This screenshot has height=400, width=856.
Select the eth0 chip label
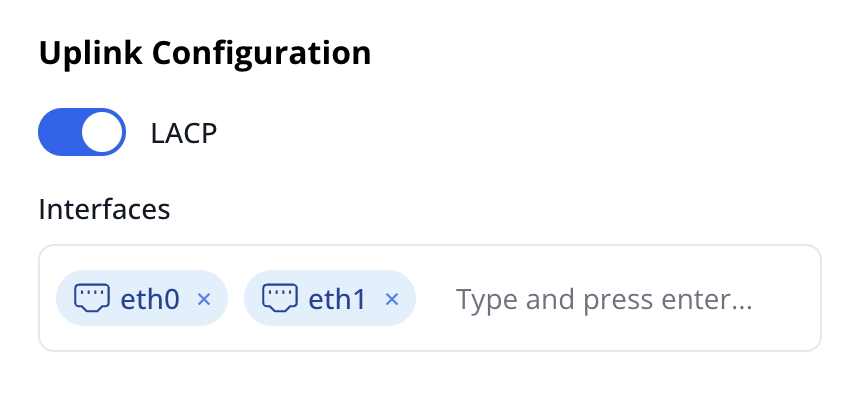pyautogui.click(x=150, y=299)
